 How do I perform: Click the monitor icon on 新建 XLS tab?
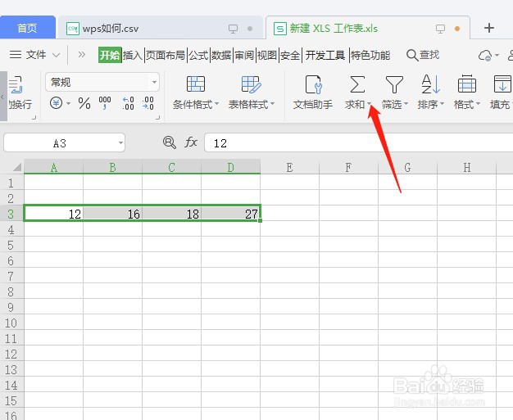click(440, 29)
